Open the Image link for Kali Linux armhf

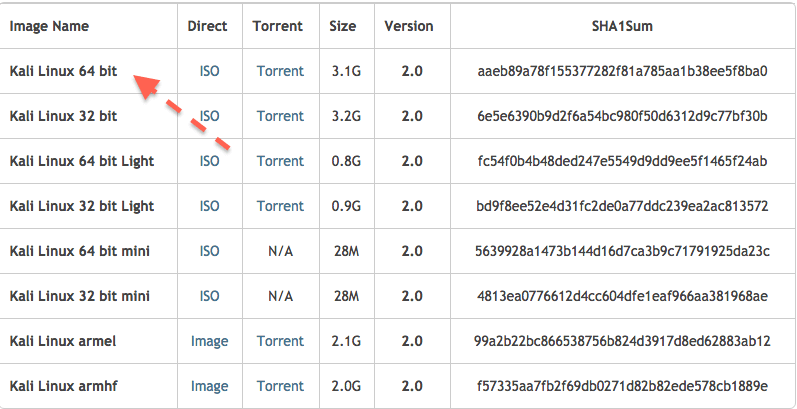[x=209, y=386]
